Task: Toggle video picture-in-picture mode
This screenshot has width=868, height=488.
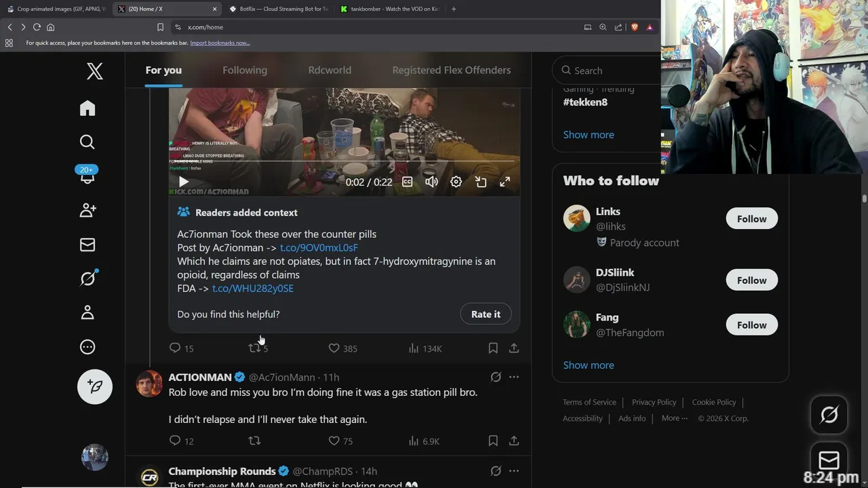Action: tap(481, 182)
